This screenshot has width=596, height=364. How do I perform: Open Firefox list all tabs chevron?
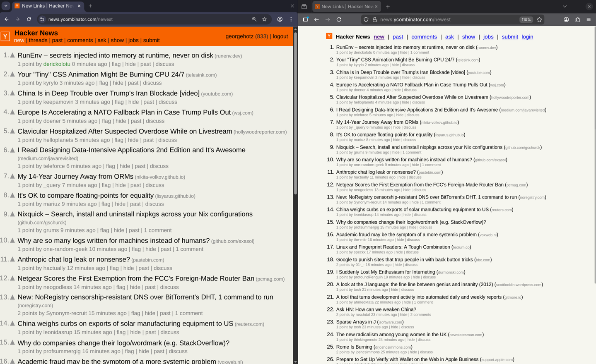point(565,7)
